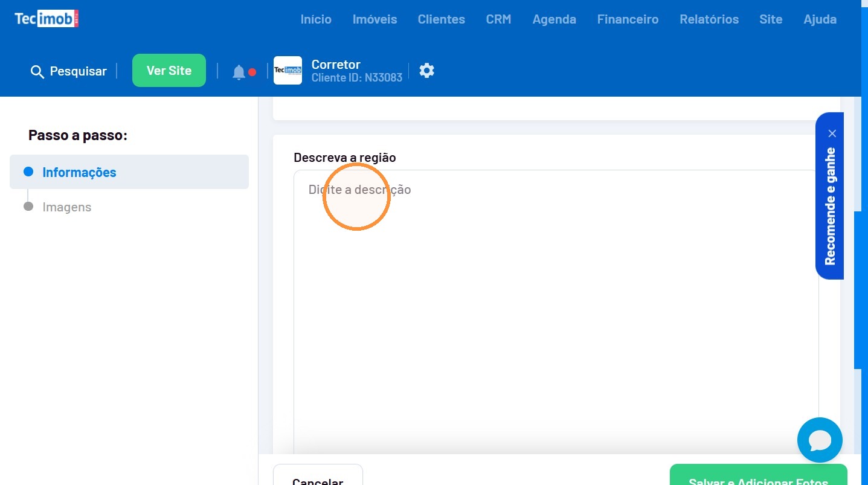Click the Cancelar button

[318, 475]
